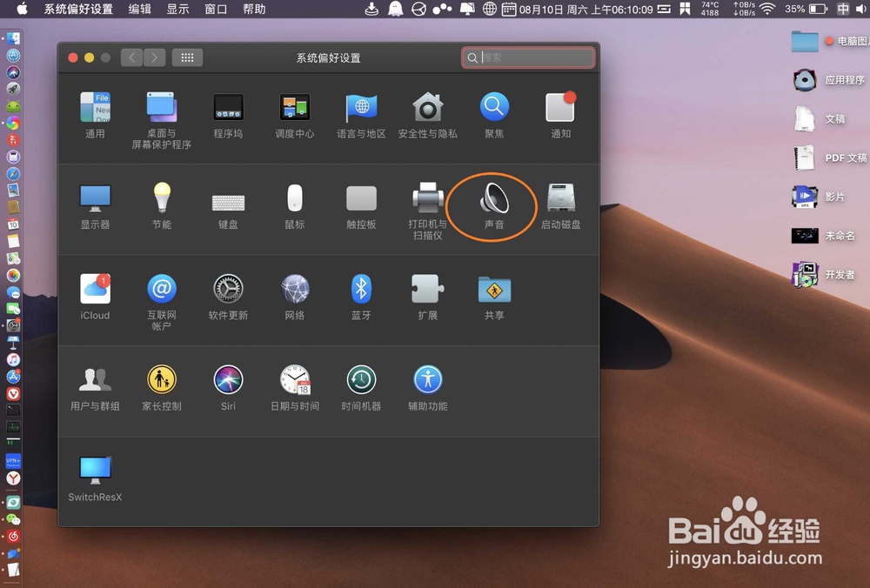Open the SwitchResX preference pane
This screenshot has height=588, width=870.
coord(95,479)
